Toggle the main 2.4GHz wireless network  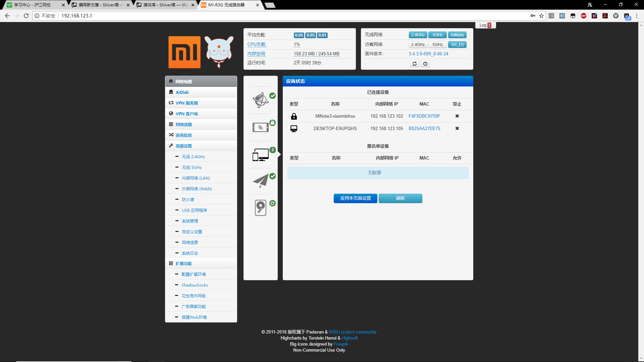point(418,35)
